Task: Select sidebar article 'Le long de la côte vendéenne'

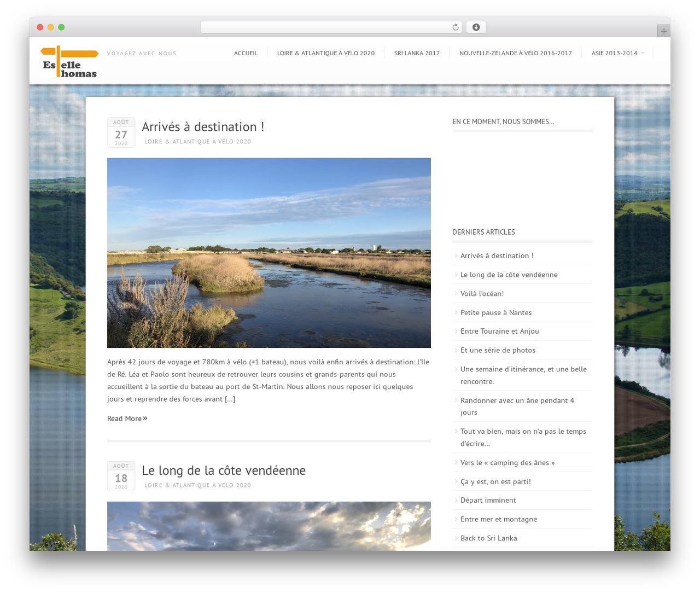Action: point(509,275)
